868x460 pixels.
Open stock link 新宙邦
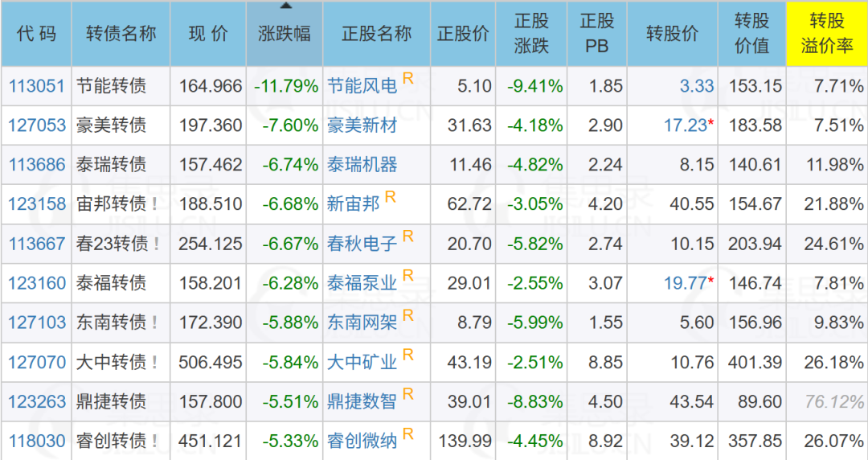(353, 204)
